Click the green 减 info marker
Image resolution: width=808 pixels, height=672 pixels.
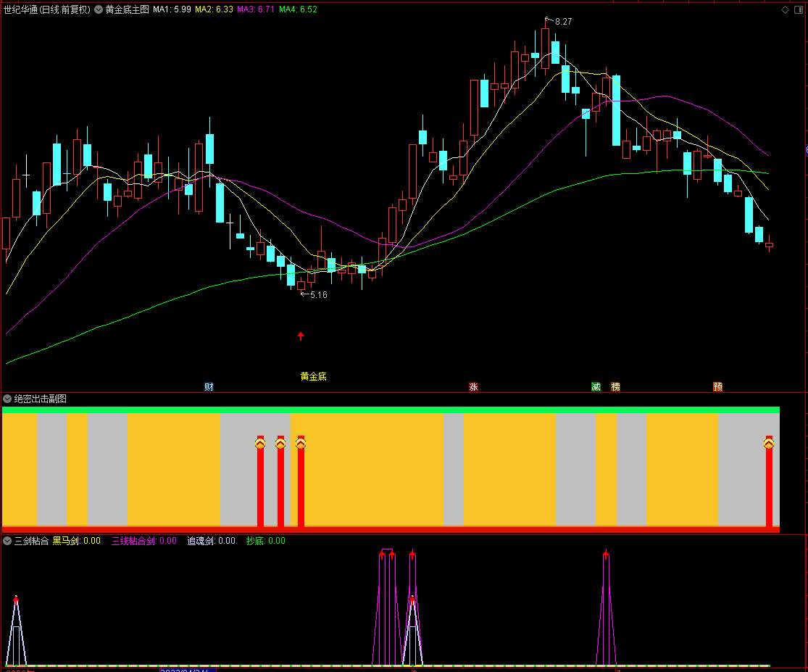[x=596, y=386]
